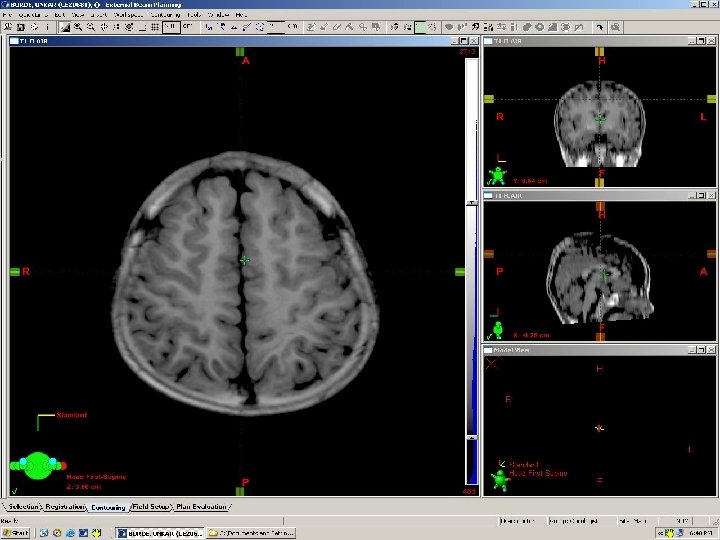Open the Contouring menu in menu bar

coord(166,15)
